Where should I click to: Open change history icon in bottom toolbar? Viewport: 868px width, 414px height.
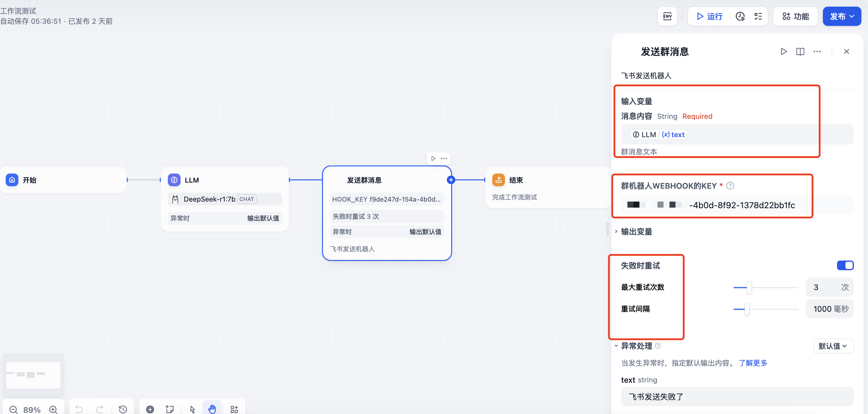(123, 409)
